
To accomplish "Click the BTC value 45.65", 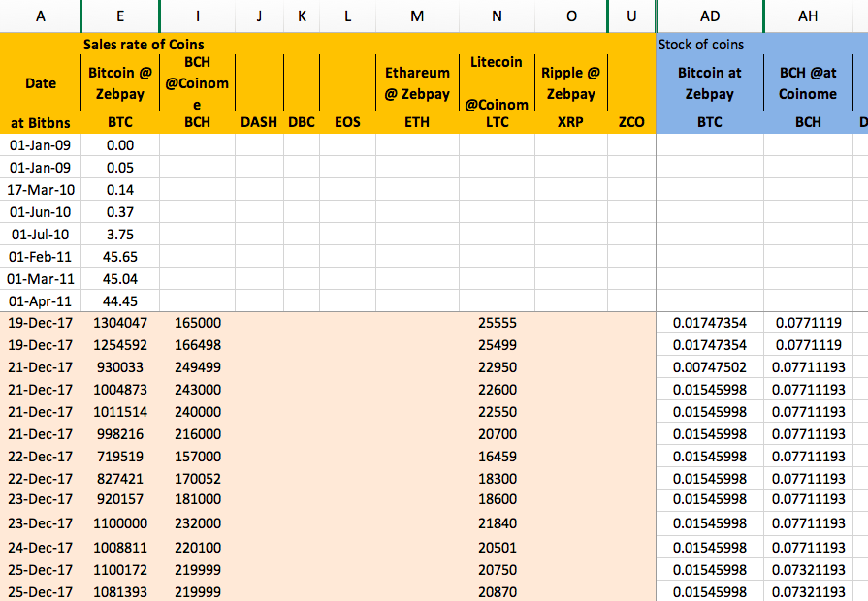I will coord(120,257).
